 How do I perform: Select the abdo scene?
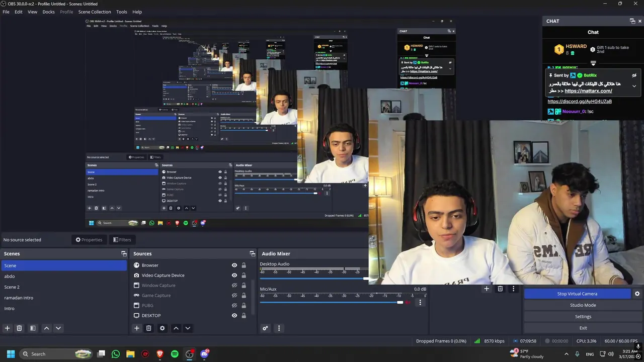point(64,277)
